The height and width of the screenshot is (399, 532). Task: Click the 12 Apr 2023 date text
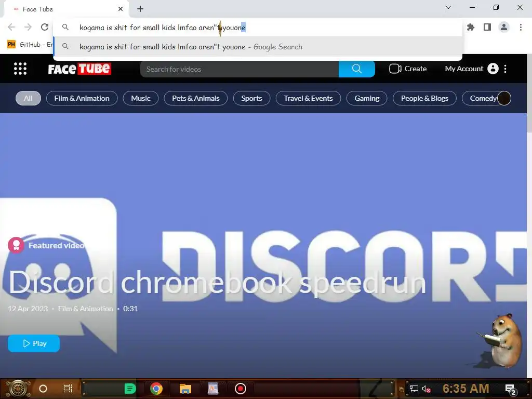tap(28, 309)
